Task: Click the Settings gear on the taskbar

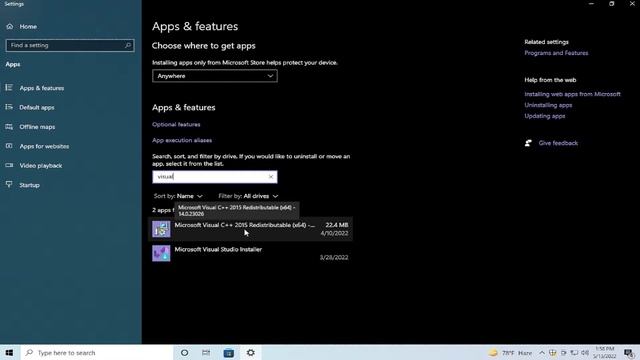Action: coord(251,353)
